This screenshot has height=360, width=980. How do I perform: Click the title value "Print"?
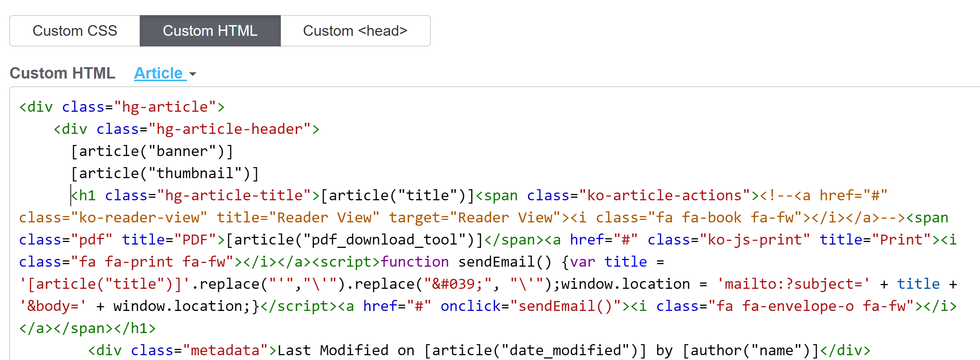point(901,240)
